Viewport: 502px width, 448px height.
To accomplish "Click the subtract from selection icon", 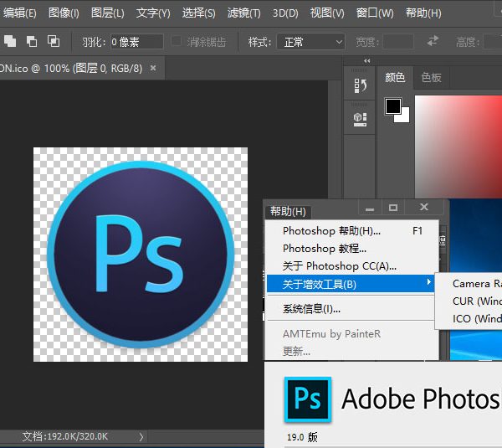I will pos(32,41).
